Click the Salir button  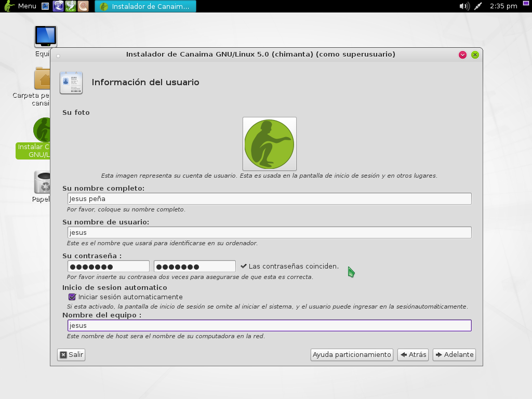click(71, 355)
